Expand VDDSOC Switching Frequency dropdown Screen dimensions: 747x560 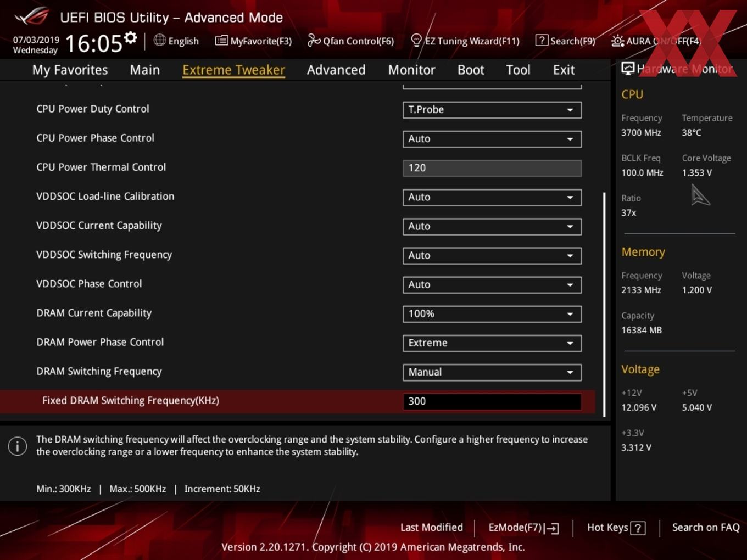coord(492,255)
